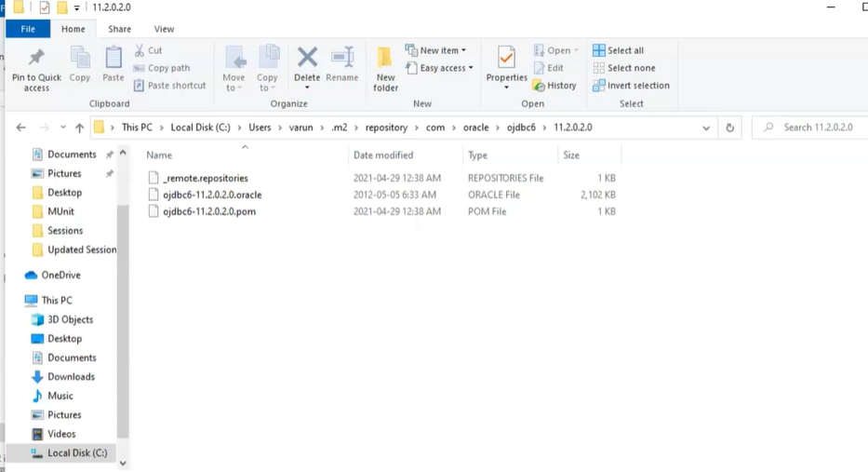Select Downloads in the navigation pane

point(71,377)
